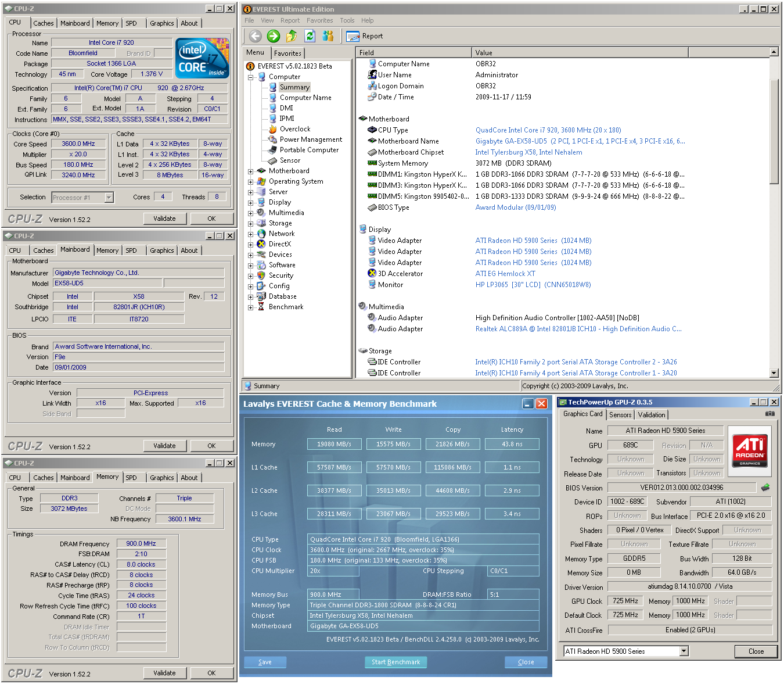Select the DMI tree item
Image resolution: width=784 pixels, height=684 pixels.
pos(286,108)
